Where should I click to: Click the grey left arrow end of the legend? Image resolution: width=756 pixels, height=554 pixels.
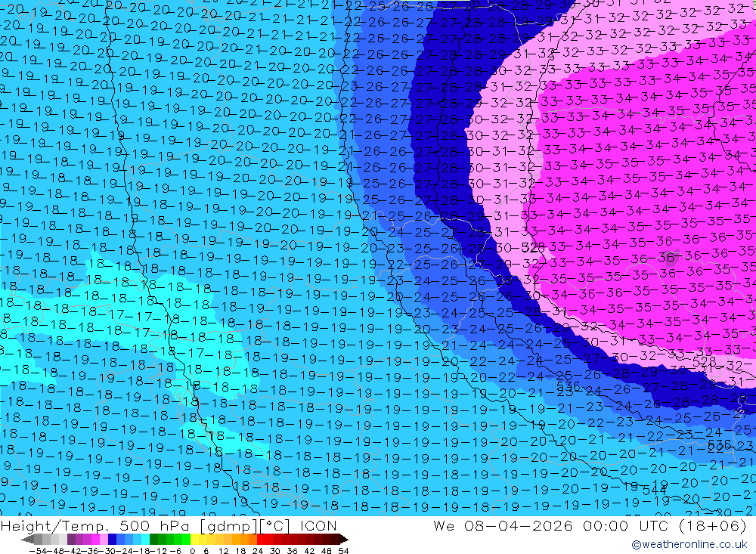click(x=27, y=540)
